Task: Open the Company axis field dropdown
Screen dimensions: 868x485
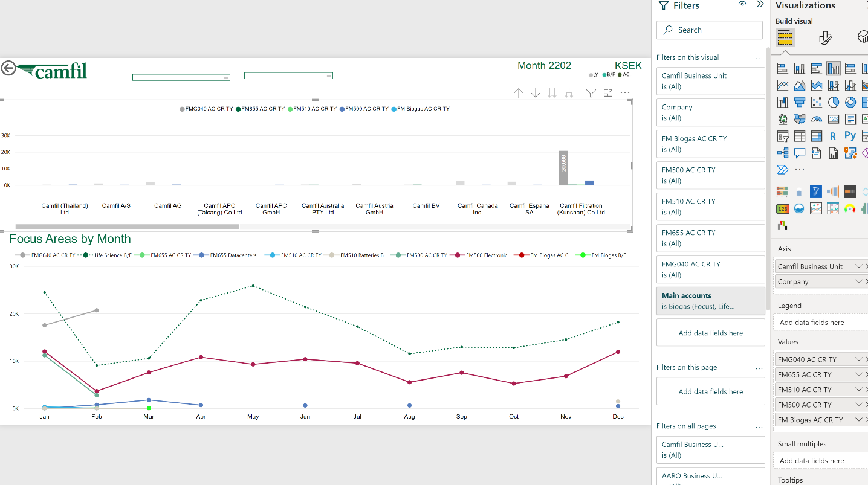Action: (859, 282)
